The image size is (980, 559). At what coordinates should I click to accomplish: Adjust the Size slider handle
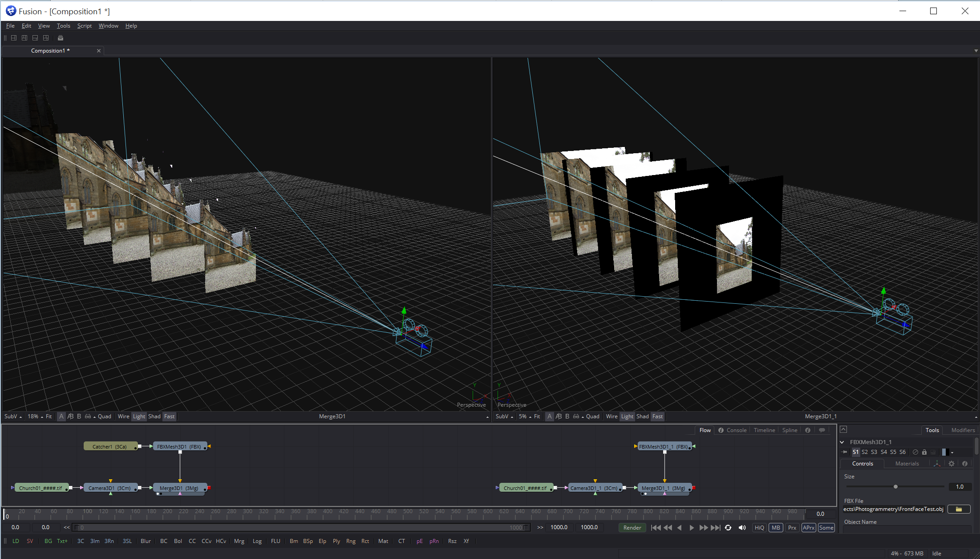[x=895, y=487]
